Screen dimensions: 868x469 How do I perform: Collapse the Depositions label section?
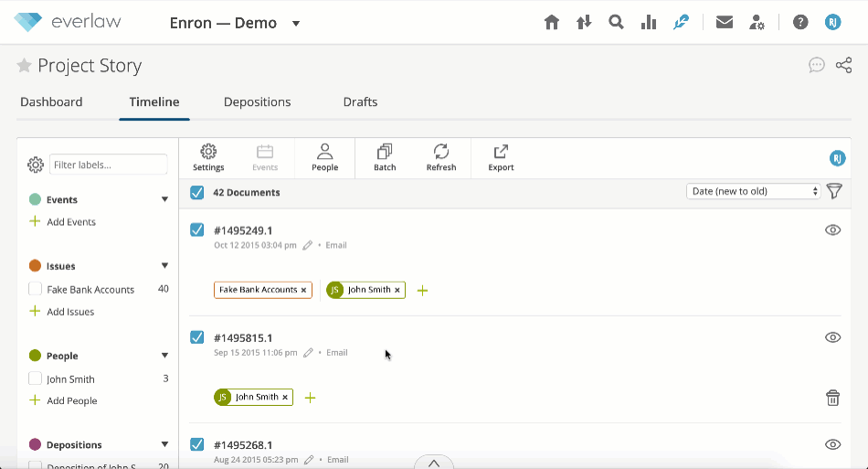click(164, 444)
